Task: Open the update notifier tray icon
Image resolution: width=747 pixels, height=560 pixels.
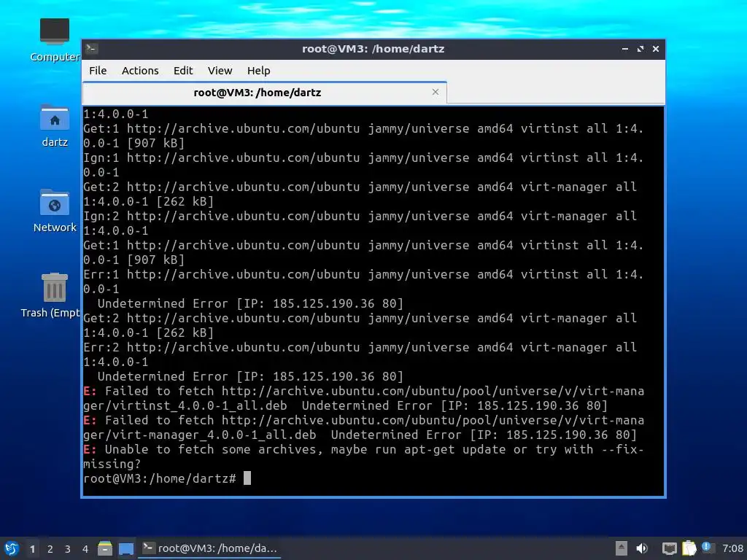Action: pyautogui.click(x=707, y=548)
